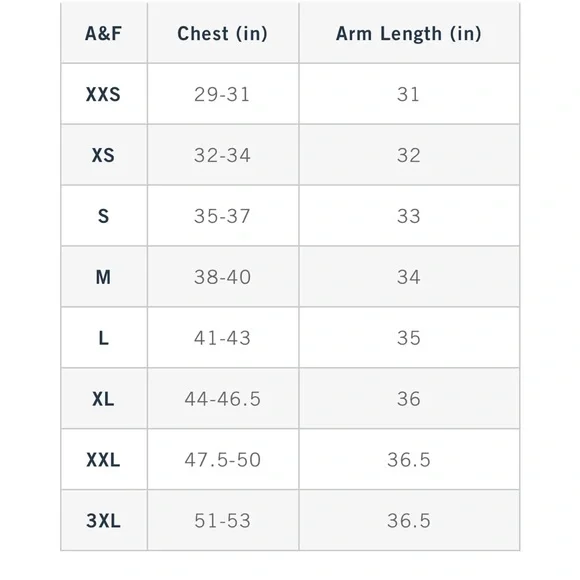Click the XS size row label
The height and width of the screenshot is (580, 580).
(x=103, y=155)
